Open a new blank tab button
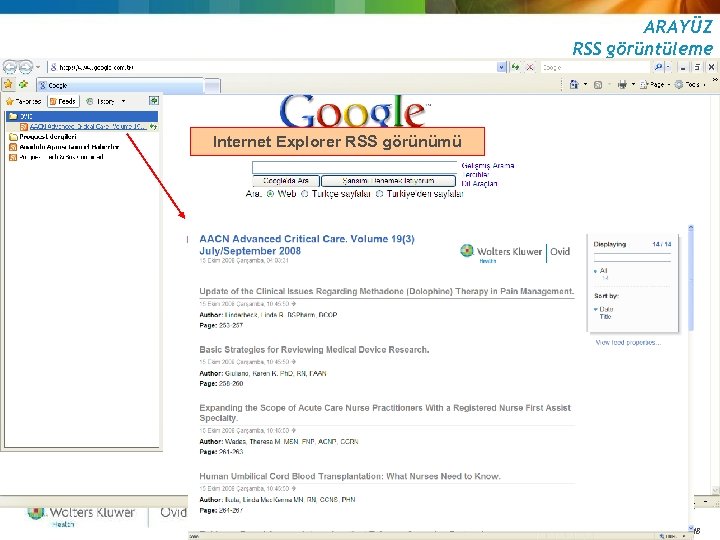Image resolution: width=720 pixels, height=540 pixels. (x=212, y=85)
